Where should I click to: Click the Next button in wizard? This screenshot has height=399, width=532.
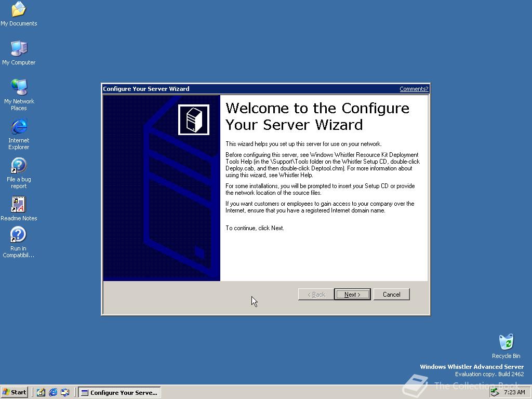pyautogui.click(x=352, y=295)
